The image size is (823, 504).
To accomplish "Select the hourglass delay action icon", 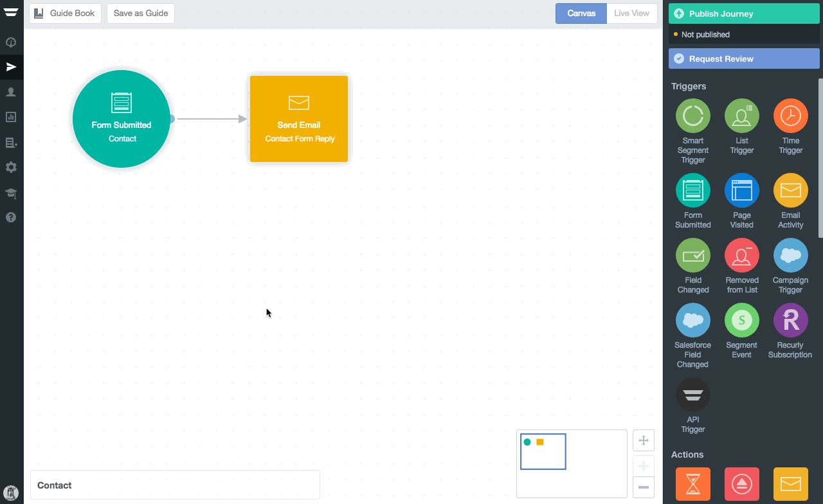I will pos(692,484).
